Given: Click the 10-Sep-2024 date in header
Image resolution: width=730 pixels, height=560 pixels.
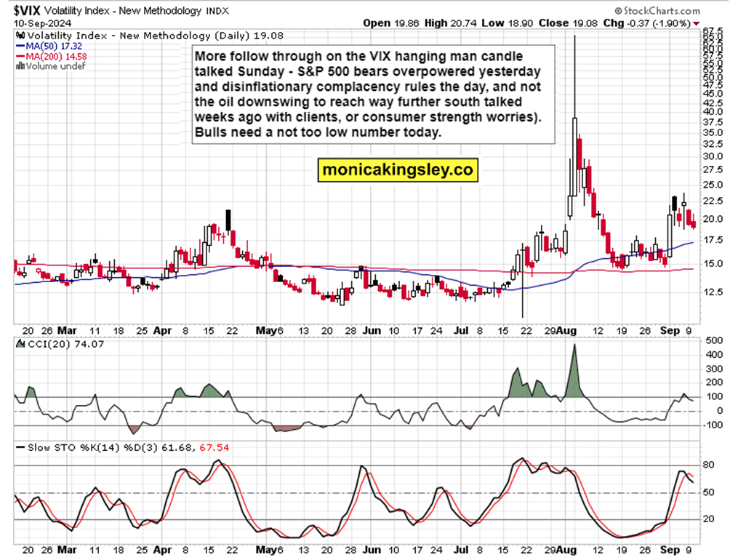Looking at the screenshot, I should coord(42,23).
